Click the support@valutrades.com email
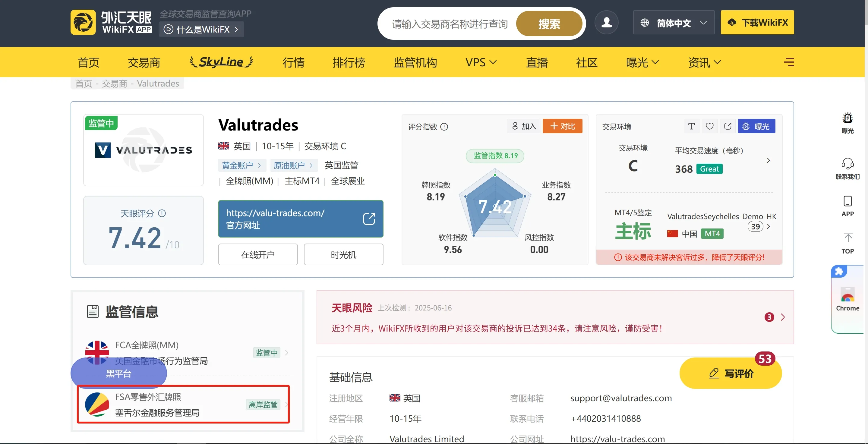 [621, 398]
